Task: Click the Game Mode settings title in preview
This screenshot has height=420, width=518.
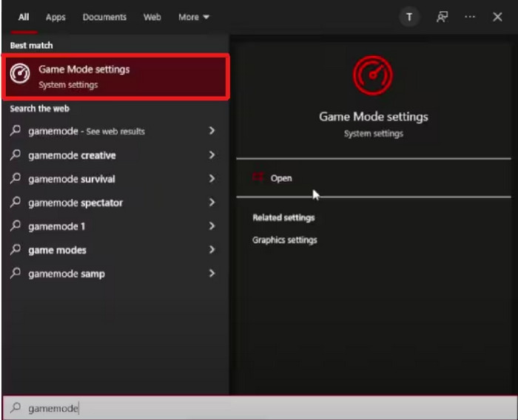Action: tap(373, 117)
